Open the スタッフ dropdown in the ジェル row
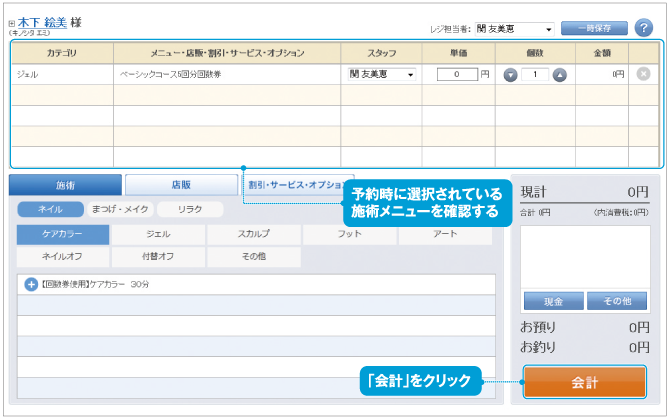This screenshot has width=670, height=418. pyautogui.click(x=382, y=74)
